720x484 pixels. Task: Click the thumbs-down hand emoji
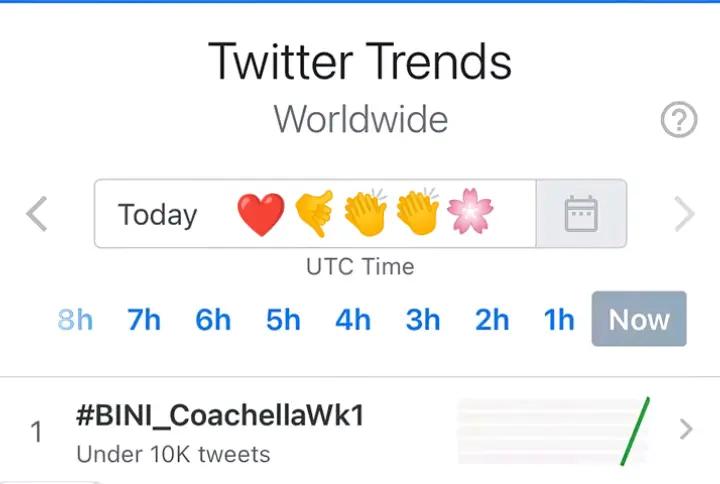click(x=314, y=213)
